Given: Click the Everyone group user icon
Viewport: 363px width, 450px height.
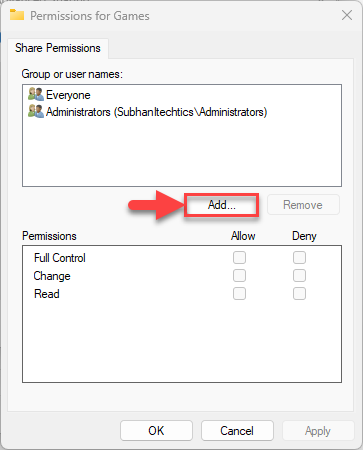Looking at the screenshot, I should (x=36, y=94).
